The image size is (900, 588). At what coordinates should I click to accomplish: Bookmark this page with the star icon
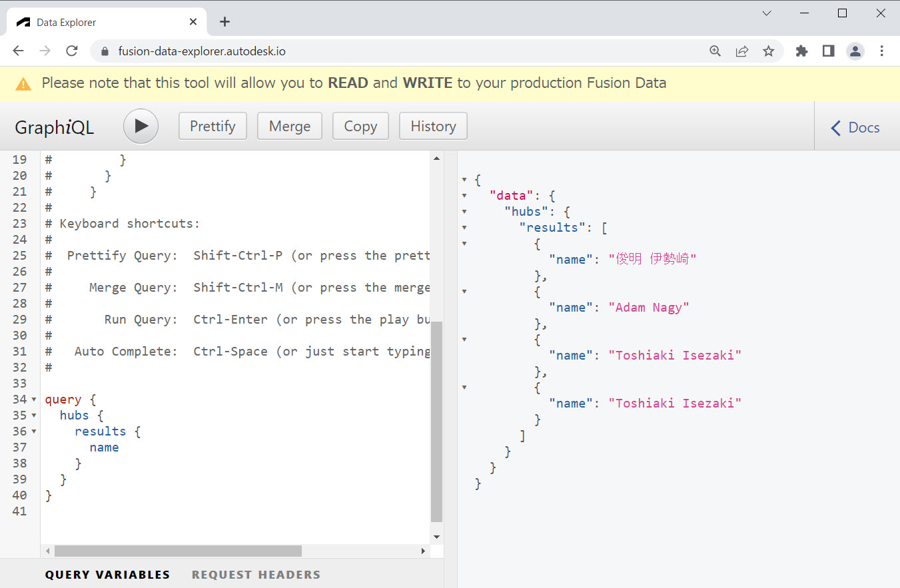coord(769,51)
